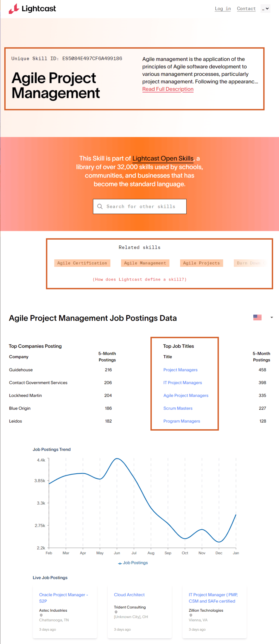The height and width of the screenshot is (644, 279).
Task: Click Contact Government Services company name
Action: click(x=38, y=383)
